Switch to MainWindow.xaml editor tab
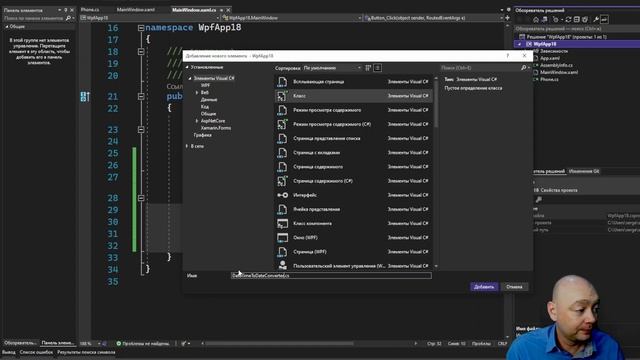Image resolution: width=640 pixels, height=360 pixels. point(136,9)
